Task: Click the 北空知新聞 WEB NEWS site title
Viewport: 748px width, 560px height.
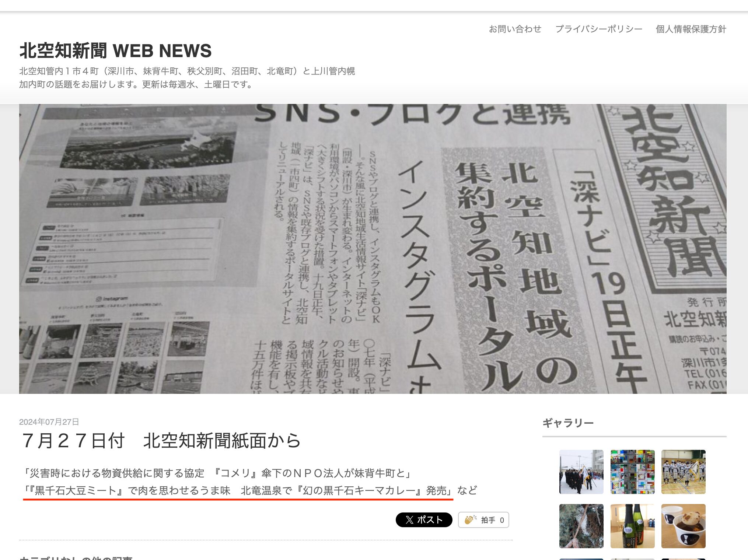Action: pos(115,51)
